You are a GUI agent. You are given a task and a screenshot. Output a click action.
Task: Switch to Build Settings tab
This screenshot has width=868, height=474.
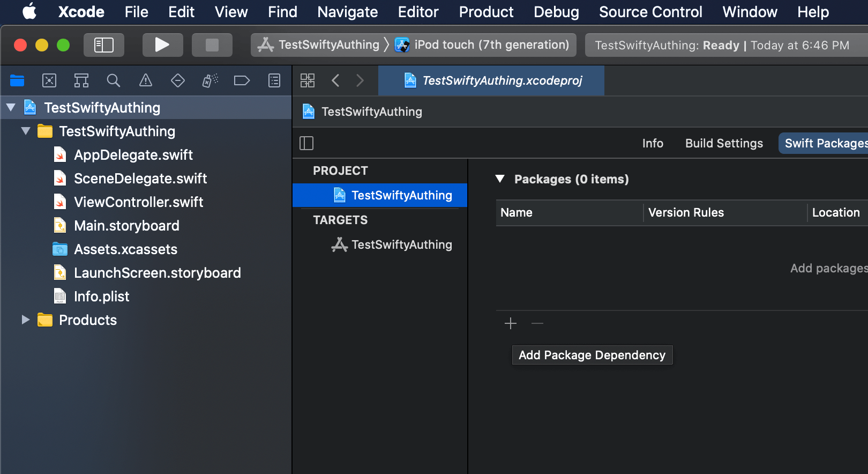724,143
